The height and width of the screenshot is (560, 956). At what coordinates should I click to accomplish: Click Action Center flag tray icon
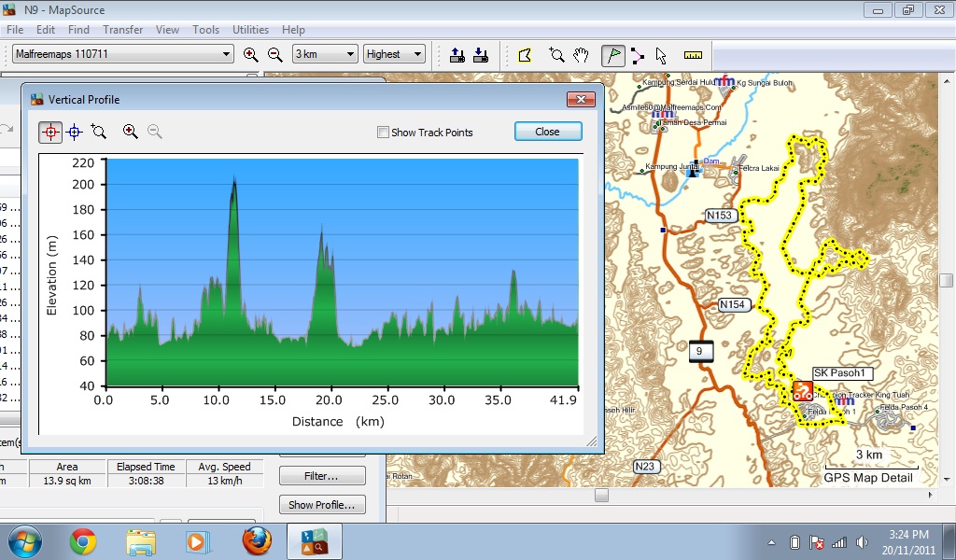click(816, 542)
